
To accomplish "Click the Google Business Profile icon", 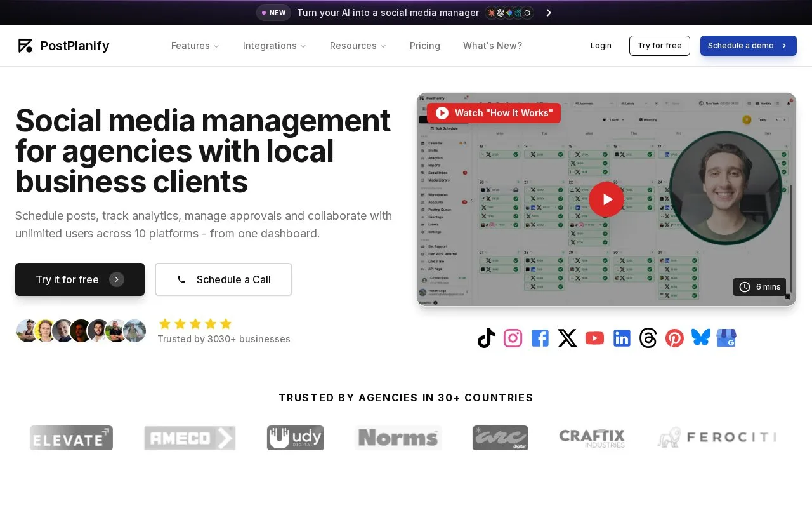I will click(x=726, y=338).
